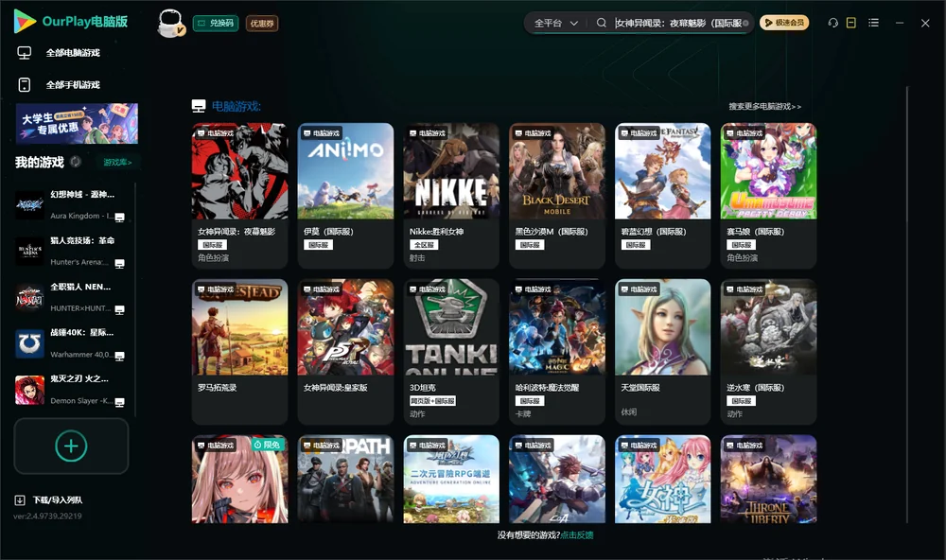Open customer service headset icon
Viewport: 946px width, 560px height.
[x=832, y=23]
